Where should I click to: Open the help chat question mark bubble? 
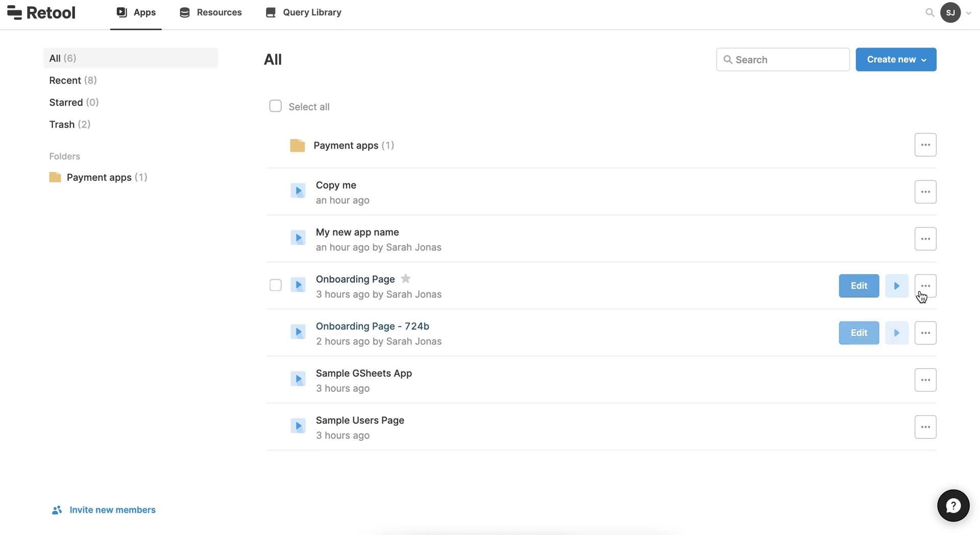953,505
